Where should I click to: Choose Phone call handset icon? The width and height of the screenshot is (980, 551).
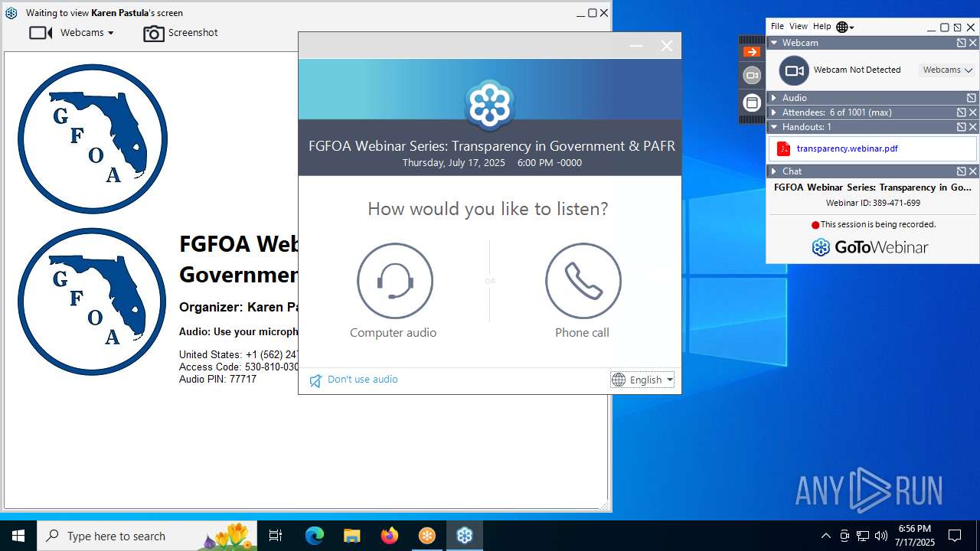pos(583,281)
